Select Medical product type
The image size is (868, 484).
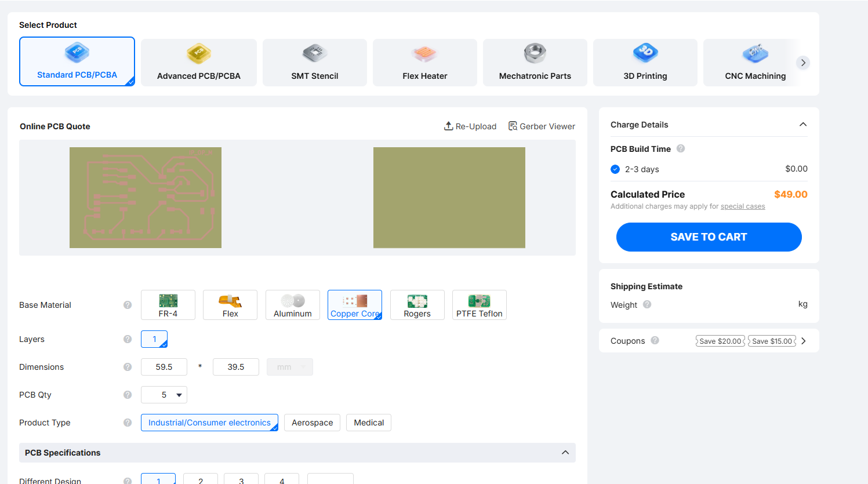pyautogui.click(x=369, y=423)
